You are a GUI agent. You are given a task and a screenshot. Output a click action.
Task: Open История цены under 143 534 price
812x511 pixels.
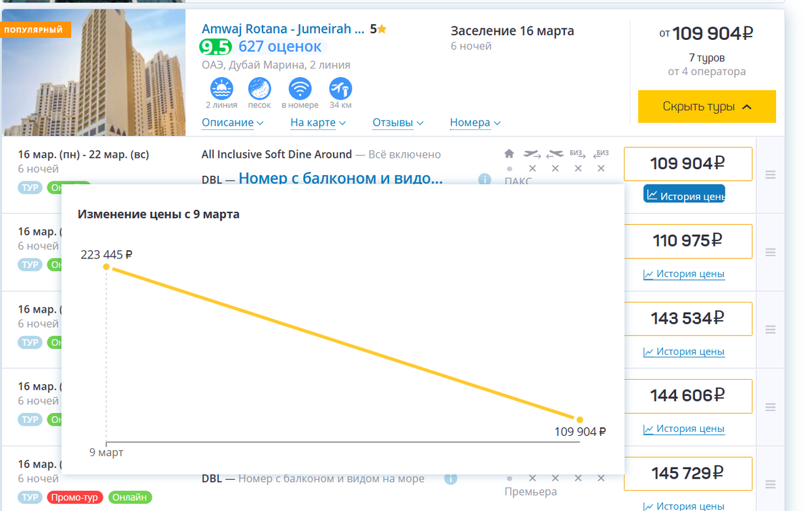click(684, 351)
